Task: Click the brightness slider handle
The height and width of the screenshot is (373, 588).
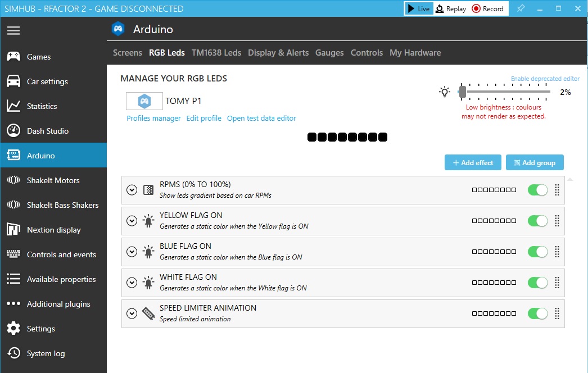Action: pos(463,92)
